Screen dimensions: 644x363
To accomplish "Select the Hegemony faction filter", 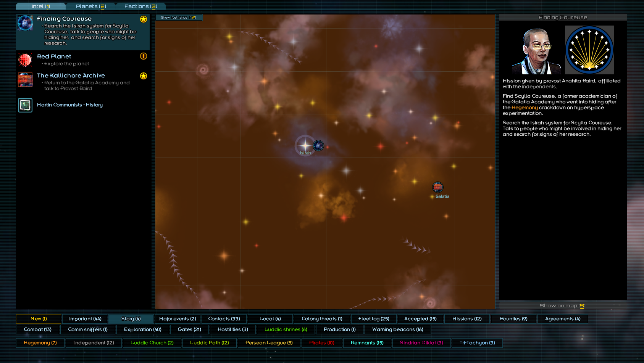I will [x=40, y=343].
